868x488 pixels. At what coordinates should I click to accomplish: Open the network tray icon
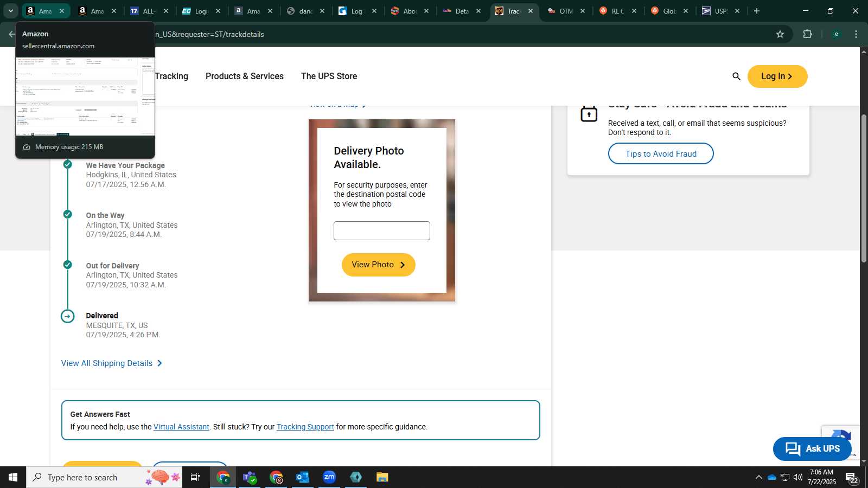785,477
